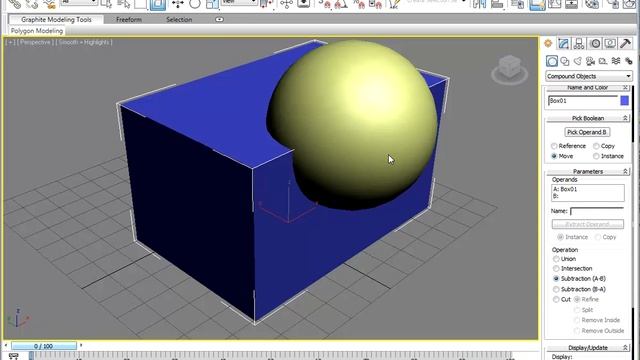Click the Select and Link chain icon
The width and height of the screenshot is (640, 360).
15,4
